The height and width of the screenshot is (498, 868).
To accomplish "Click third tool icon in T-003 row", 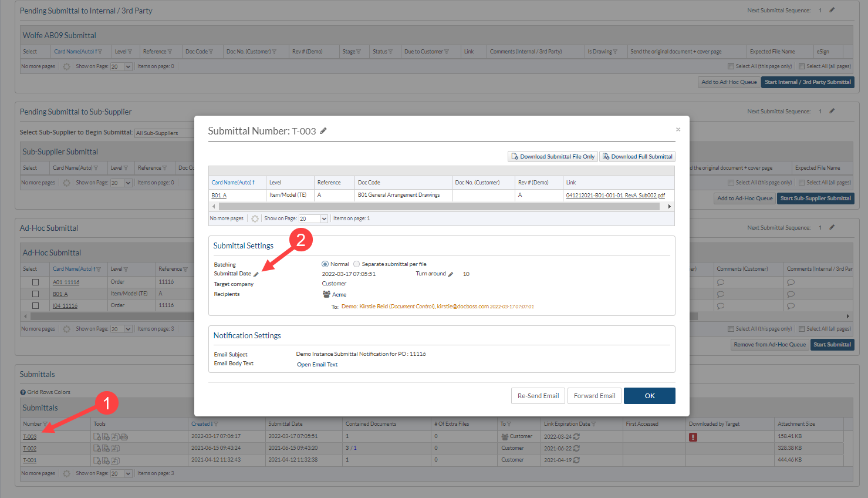I will click(x=115, y=437).
